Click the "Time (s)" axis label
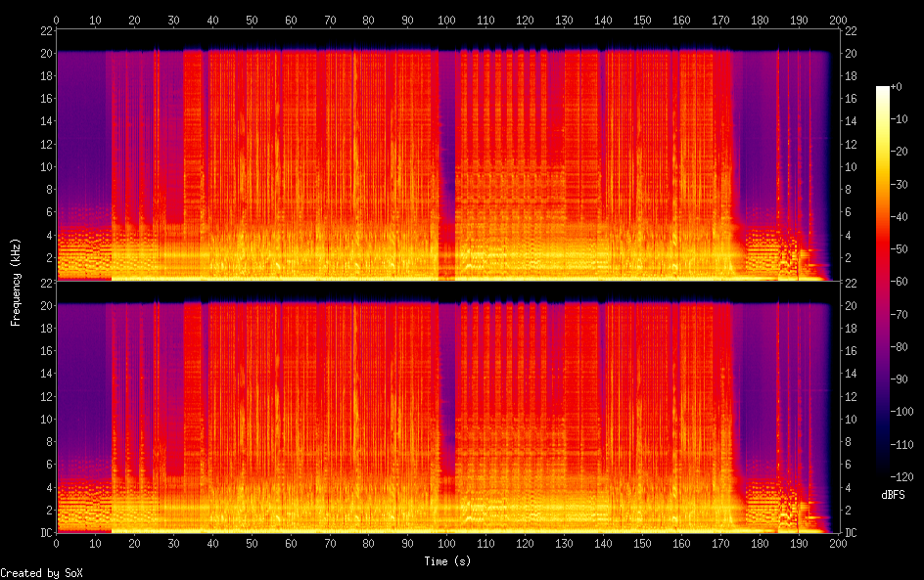This screenshot has width=924, height=580. coord(446,561)
